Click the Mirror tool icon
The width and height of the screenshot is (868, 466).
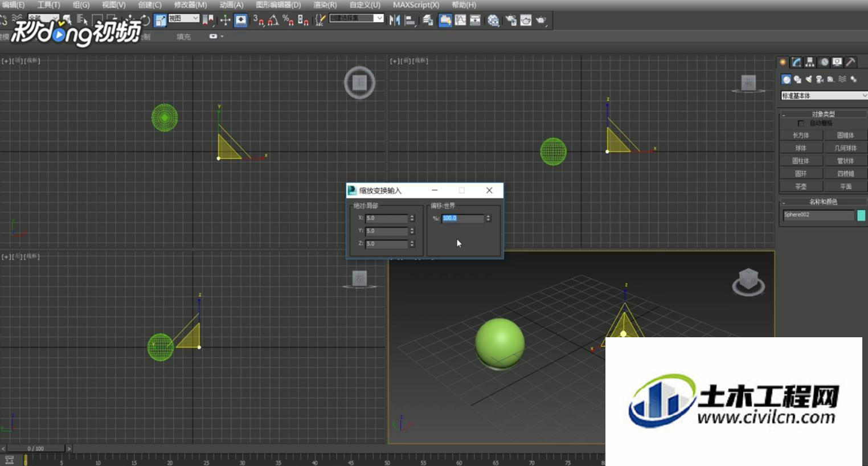click(395, 21)
